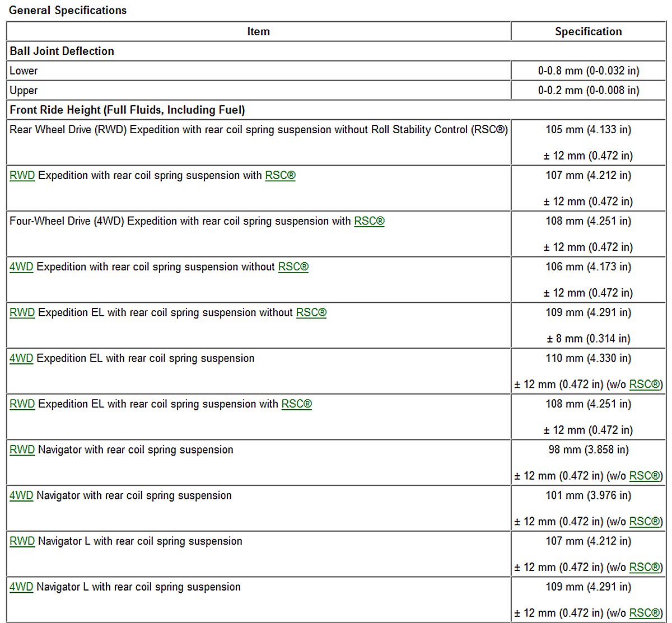Open RSC® link under 98 mm specification
672x623 pixels.
click(x=646, y=476)
